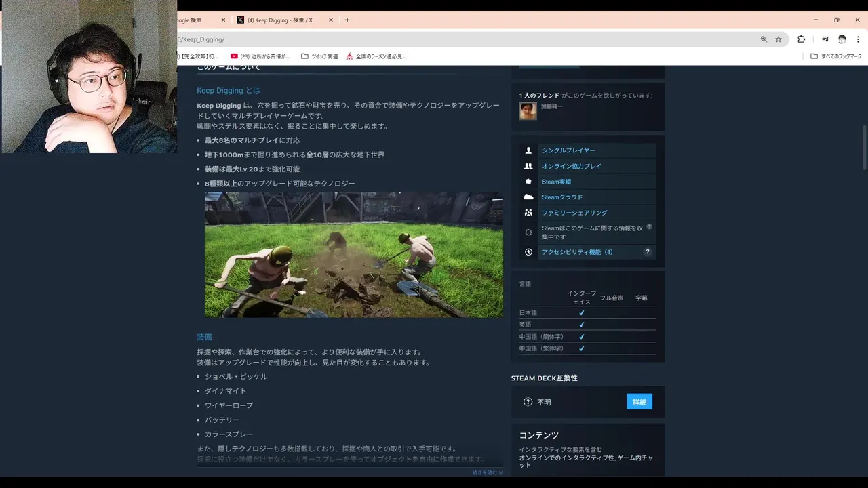Click Steam Deck 不明 question-mark status icon
This screenshot has width=868, height=488.
pyautogui.click(x=528, y=402)
